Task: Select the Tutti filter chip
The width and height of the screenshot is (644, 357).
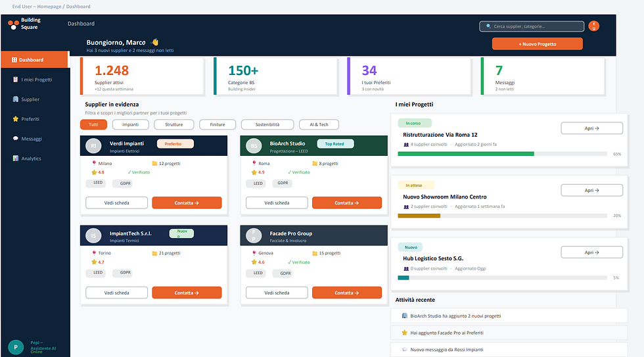Action: click(x=93, y=124)
